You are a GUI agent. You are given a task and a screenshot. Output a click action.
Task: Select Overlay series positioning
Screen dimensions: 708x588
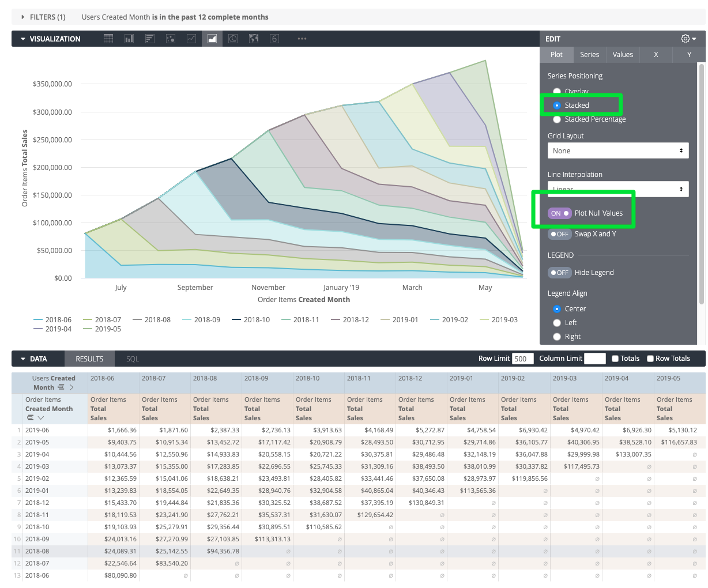(557, 91)
